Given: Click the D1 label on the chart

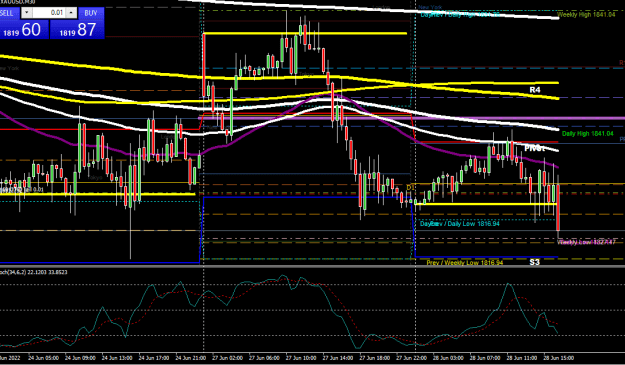Looking at the screenshot, I should coord(410,187).
